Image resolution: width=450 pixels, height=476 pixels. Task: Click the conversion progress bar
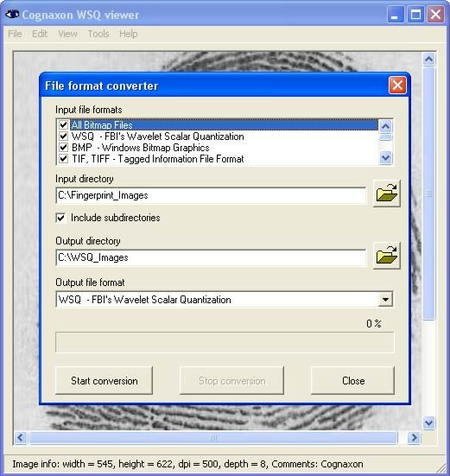(225, 342)
